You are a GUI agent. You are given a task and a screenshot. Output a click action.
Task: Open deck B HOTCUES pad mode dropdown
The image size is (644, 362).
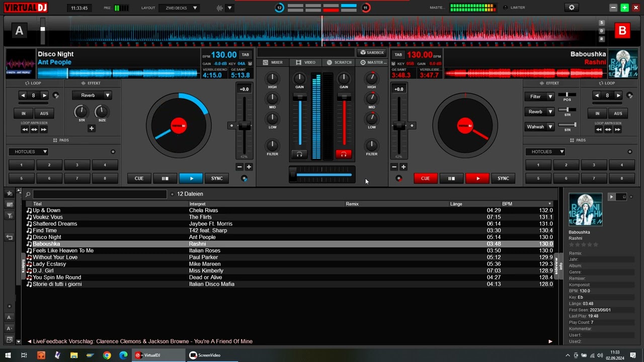pos(545,151)
